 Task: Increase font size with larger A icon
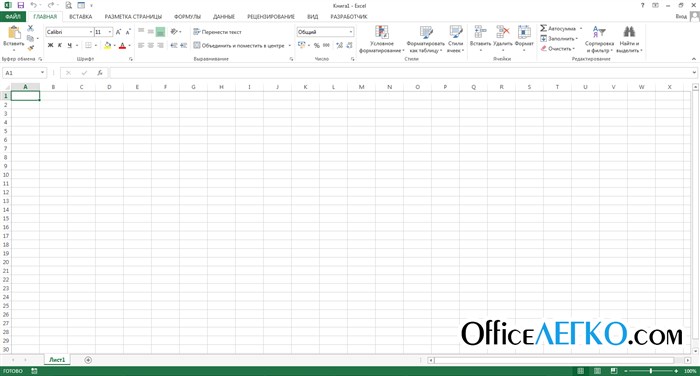pos(118,32)
